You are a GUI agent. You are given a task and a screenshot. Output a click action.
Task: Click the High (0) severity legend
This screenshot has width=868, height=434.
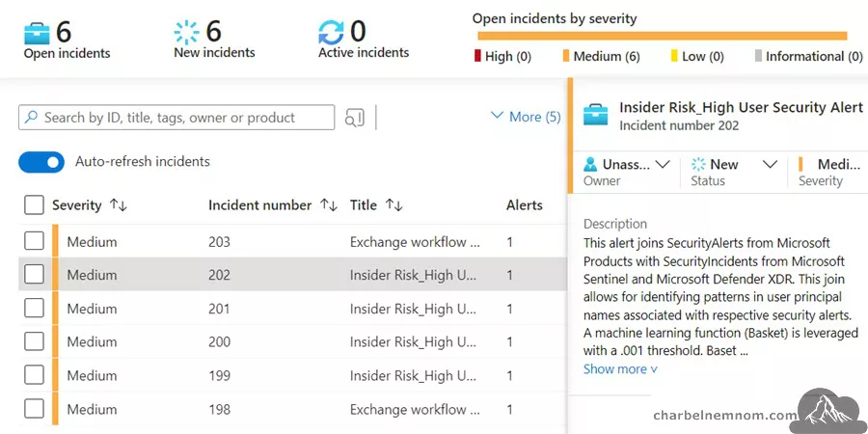point(502,57)
